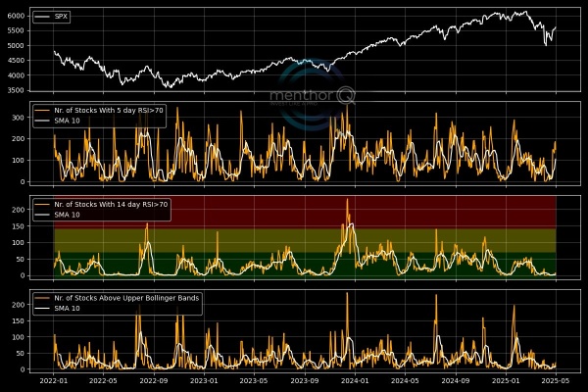Click the 4000 tick on the SPX axis
588x392 pixels.
click(x=16, y=75)
